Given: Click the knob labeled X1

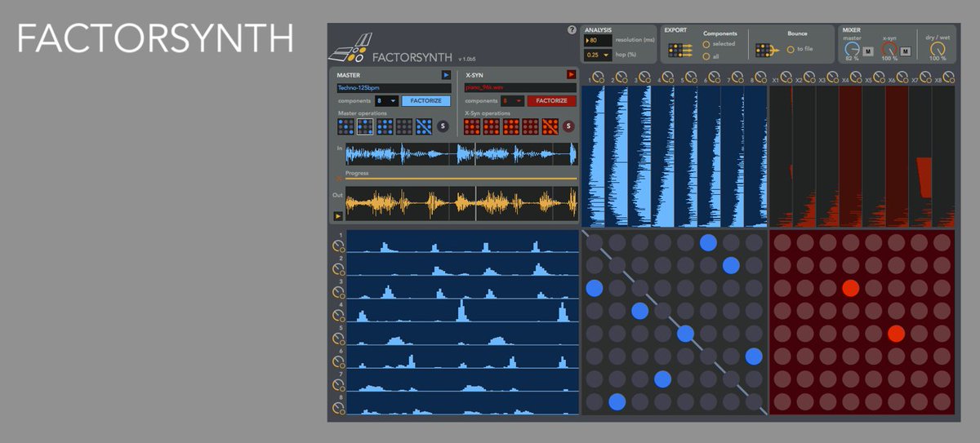Looking at the screenshot, I should tap(787, 78).
